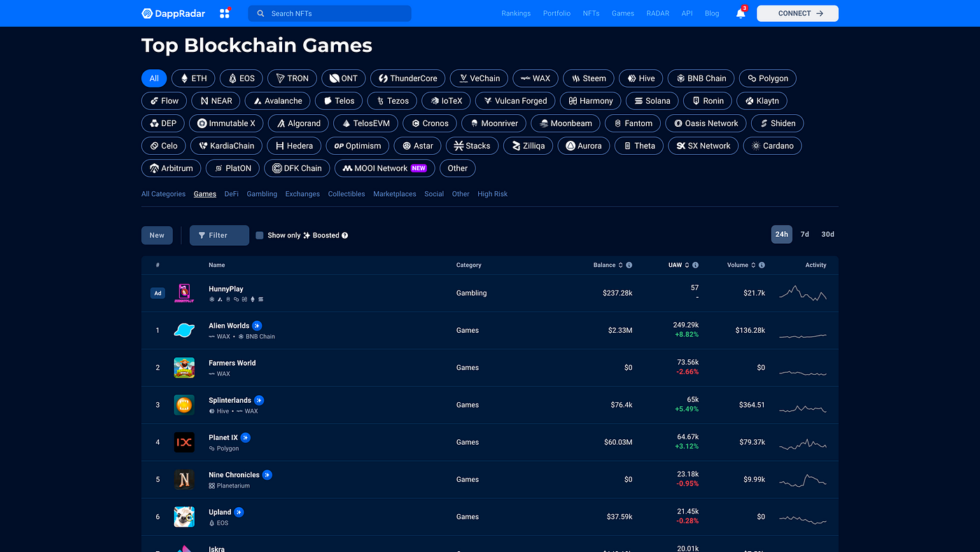Click the Alien Worlds activity sparkline
The image size is (980, 552).
coord(803,336)
